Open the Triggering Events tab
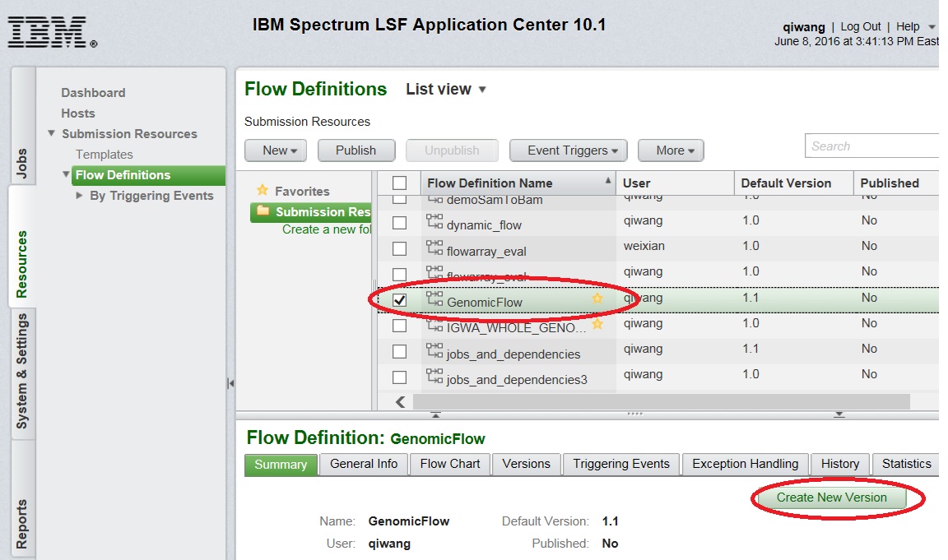 [621, 464]
